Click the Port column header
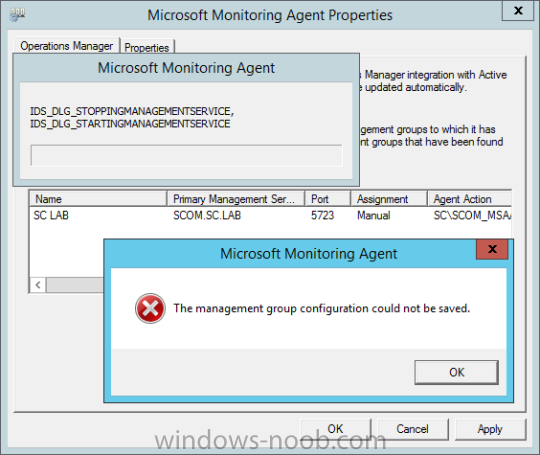Screen dimensions: 540x455 (x=328, y=199)
